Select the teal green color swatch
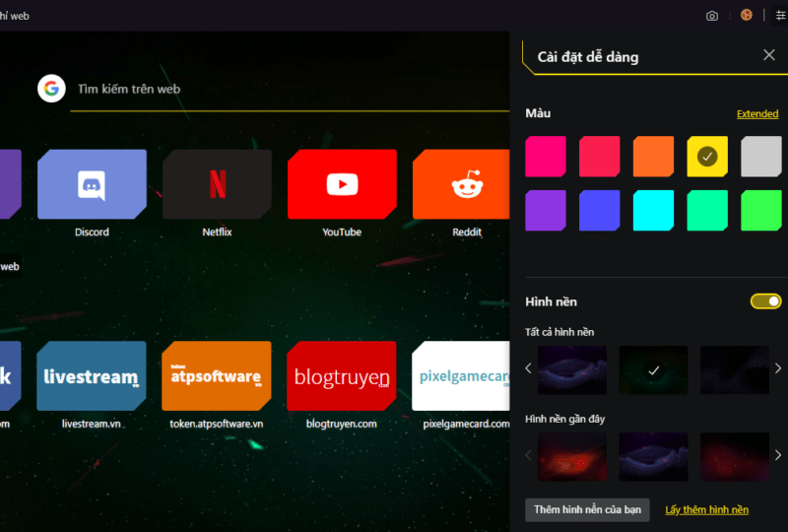The width and height of the screenshot is (788, 532). click(707, 210)
